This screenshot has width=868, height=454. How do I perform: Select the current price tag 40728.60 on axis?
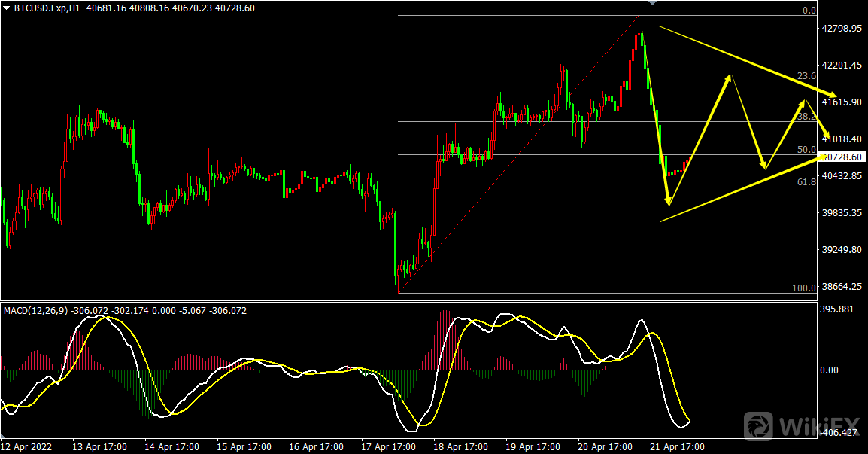[x=842, y=157]
